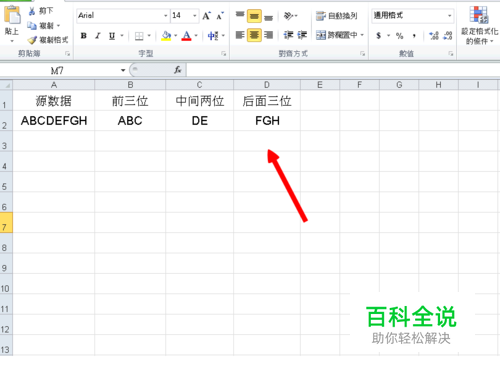Open the borders dropdown arrow

(149, 36)
